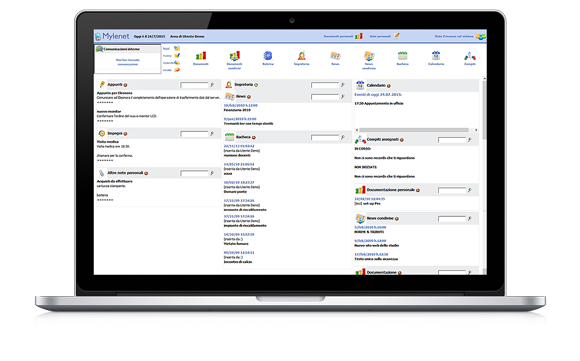
Task: Collapse the Appunti panel with its red toggle
Action: coord(125,85)
